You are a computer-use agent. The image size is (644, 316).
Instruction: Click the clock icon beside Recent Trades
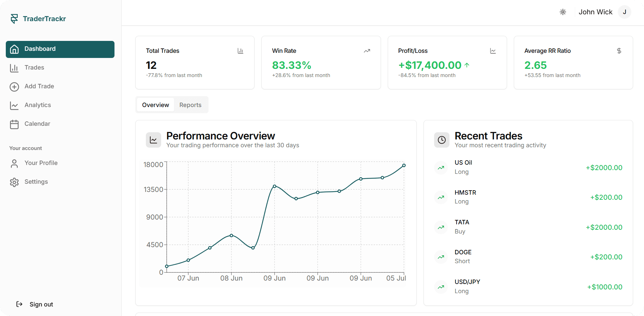(x=442, y=140)
